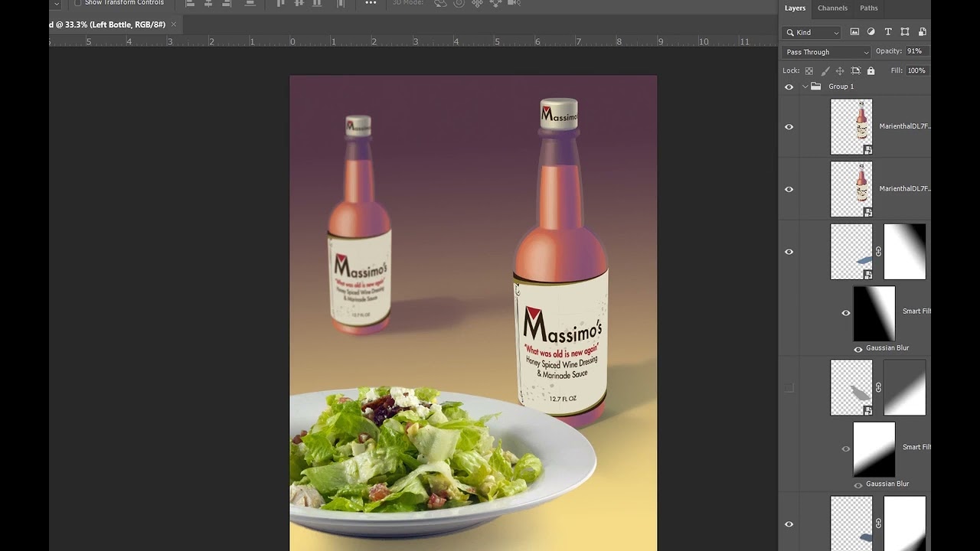Open the Kind filter dropdown
The width and height of the screenshot is (980, 551).
pos(812,32)
